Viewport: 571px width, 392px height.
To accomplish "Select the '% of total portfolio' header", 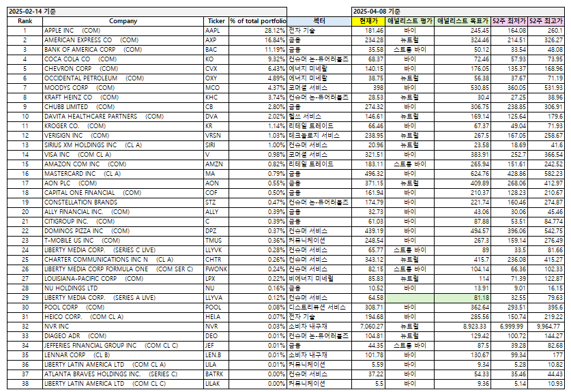I will 258,21.
